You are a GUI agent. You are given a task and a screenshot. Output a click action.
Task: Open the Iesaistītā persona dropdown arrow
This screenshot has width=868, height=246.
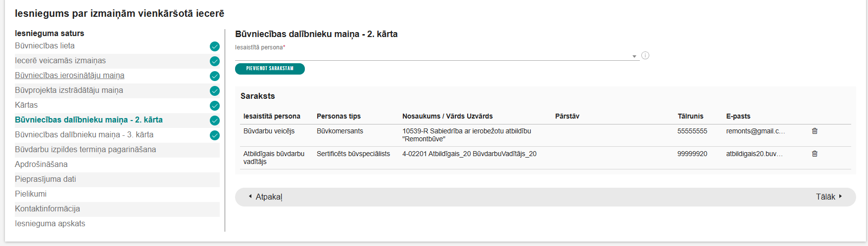(634, 56)
